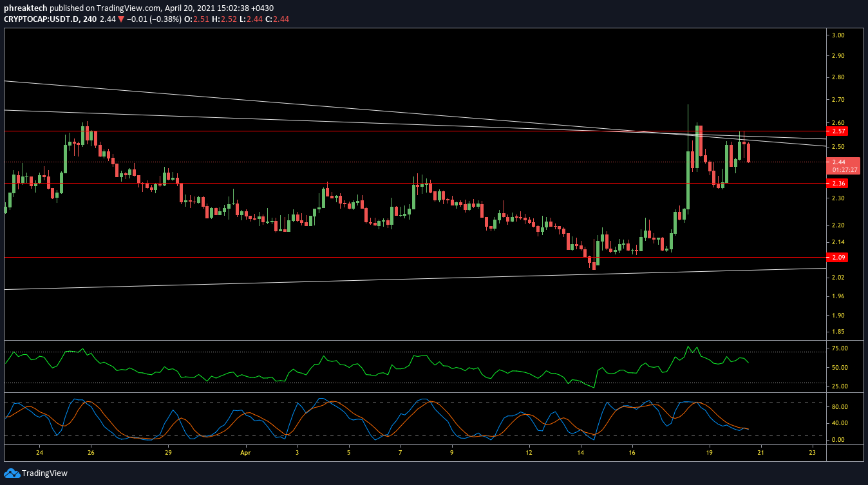Image resolution: width=868 pixels, height=485 pixels.
Task: Click the 25.00 RSI scale value
Action: pyautogui.click(x=840, y=386)
